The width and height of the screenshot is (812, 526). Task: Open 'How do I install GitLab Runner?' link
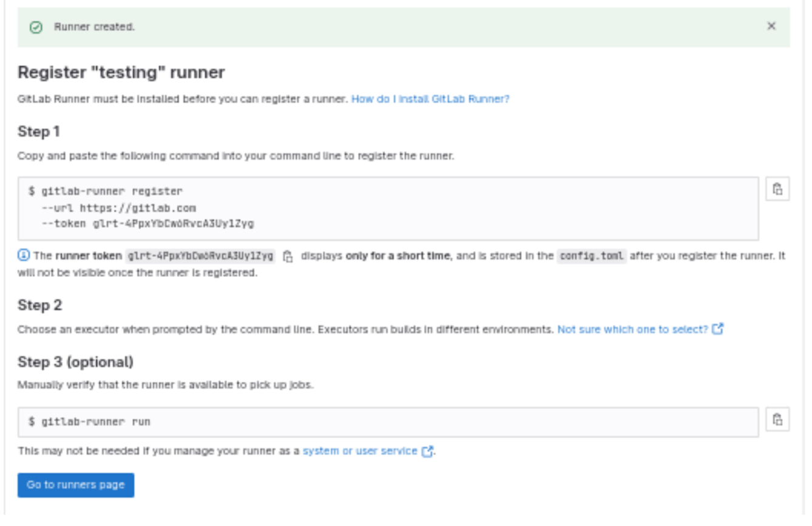pyautogui.click(x=430, y=99)
